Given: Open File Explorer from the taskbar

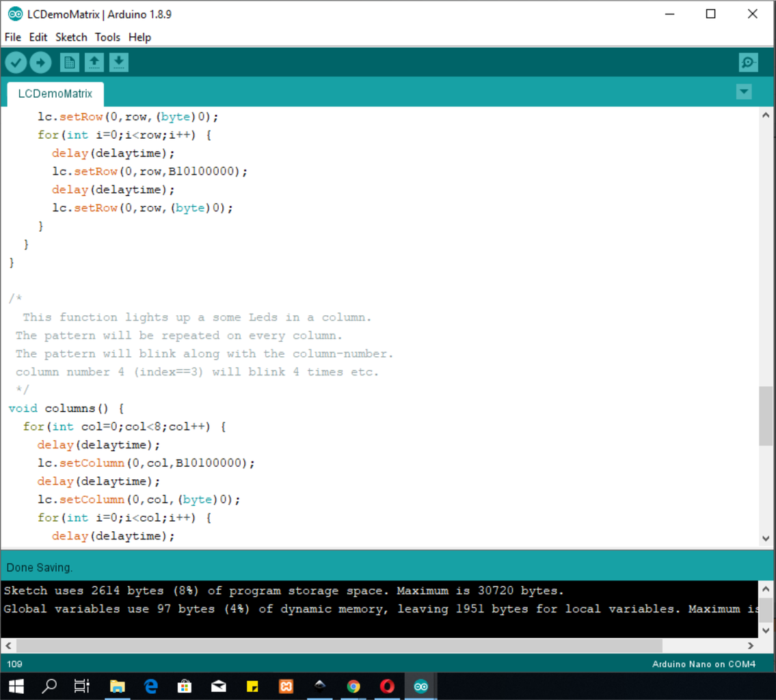Looking at the screenshot, I should (118, 686).
